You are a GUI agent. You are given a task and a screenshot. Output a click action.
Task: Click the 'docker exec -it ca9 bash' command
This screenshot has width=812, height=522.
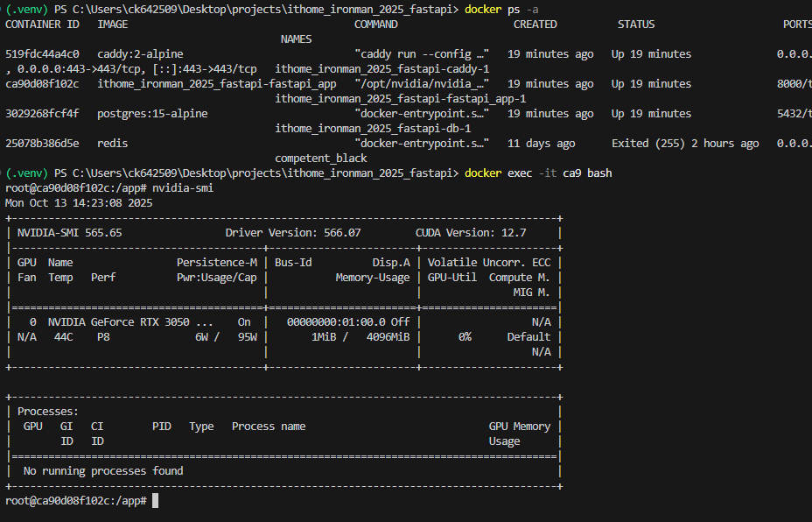click(538, 173)
